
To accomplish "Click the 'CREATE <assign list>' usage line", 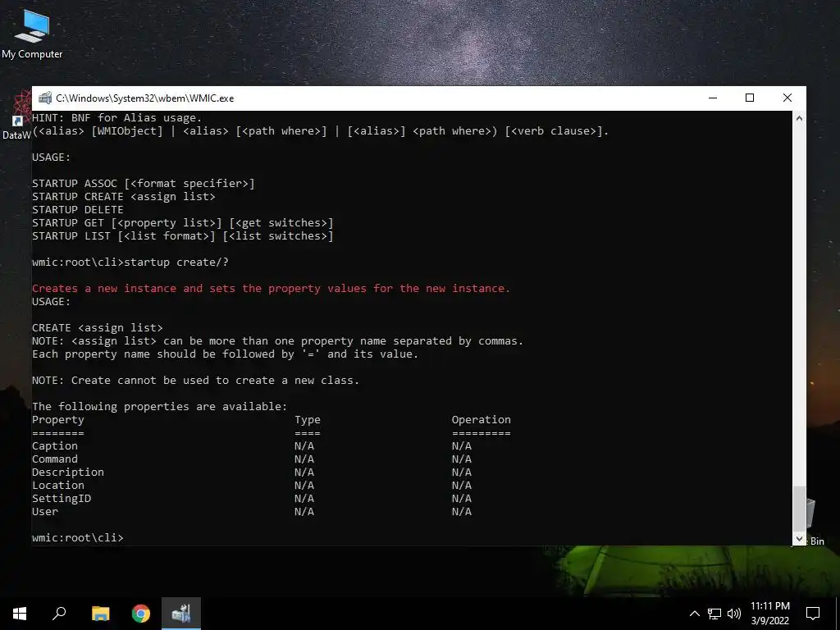I will 97,328.
